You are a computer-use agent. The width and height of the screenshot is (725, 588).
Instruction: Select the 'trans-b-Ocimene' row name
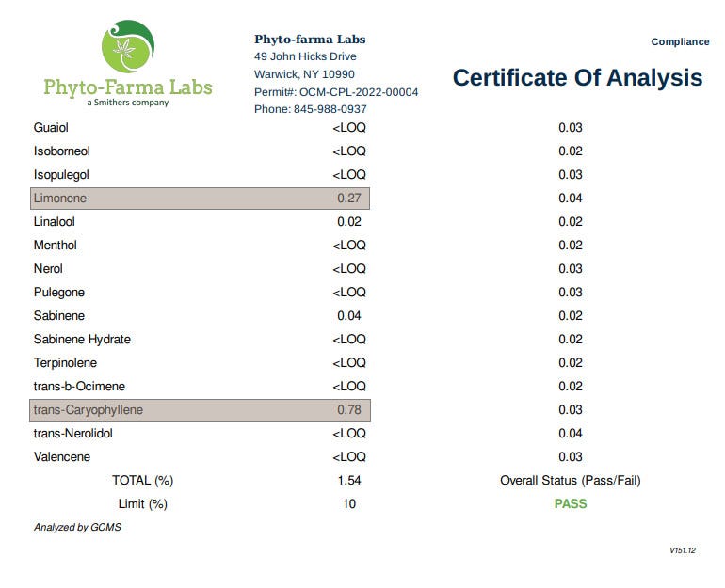coord(79,387)
